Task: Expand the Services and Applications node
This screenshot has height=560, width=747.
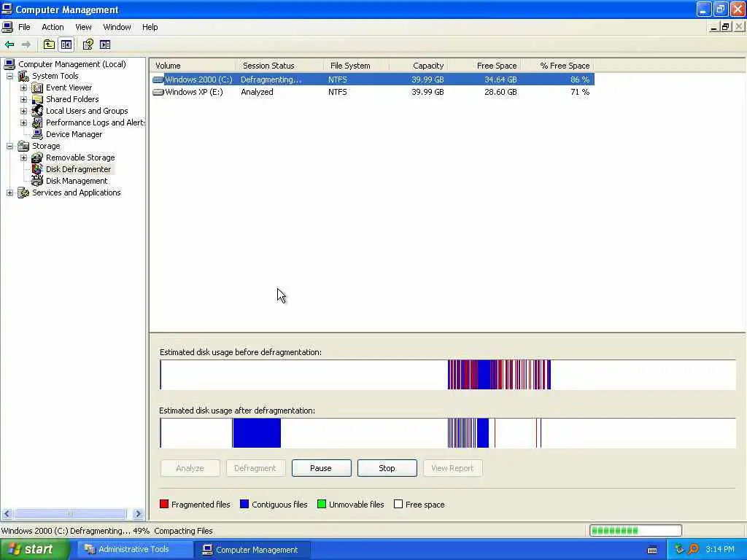Action: [x=9, y=192]
